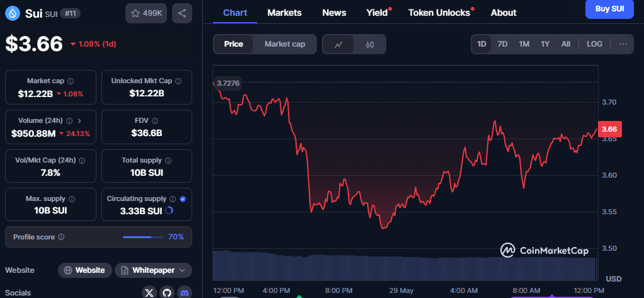Open the Markets tab
This screenshot has width=644, height=298.
click(284, 13)
